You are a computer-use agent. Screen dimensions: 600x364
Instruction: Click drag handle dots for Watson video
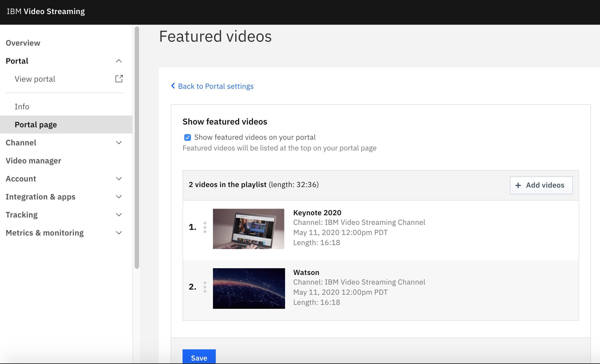tap(205, 287)
